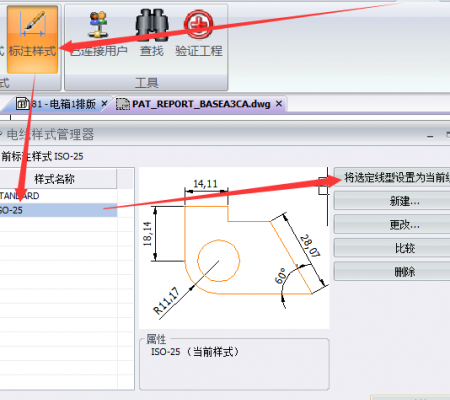Screen dimensions: 450x400
Task: Click the 更改... button
Action: [392, 225]
